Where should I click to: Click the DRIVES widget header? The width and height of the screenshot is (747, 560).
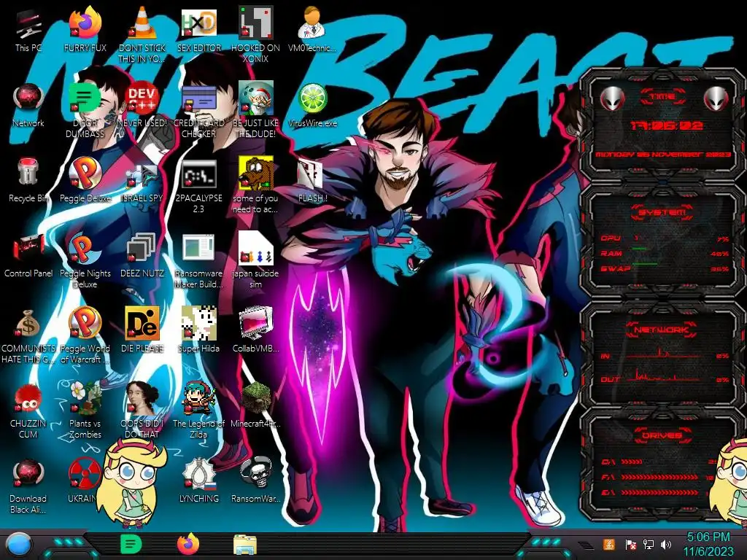tap(662, 435)
